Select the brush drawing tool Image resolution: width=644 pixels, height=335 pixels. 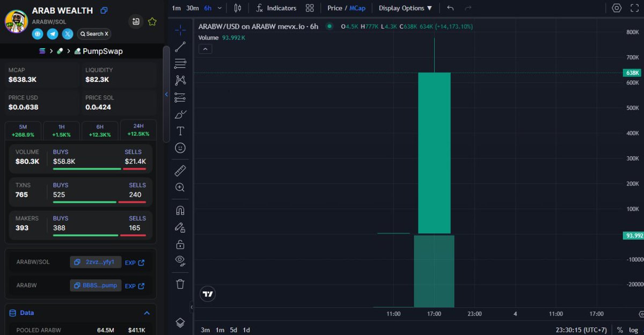[x=180, y=114]
